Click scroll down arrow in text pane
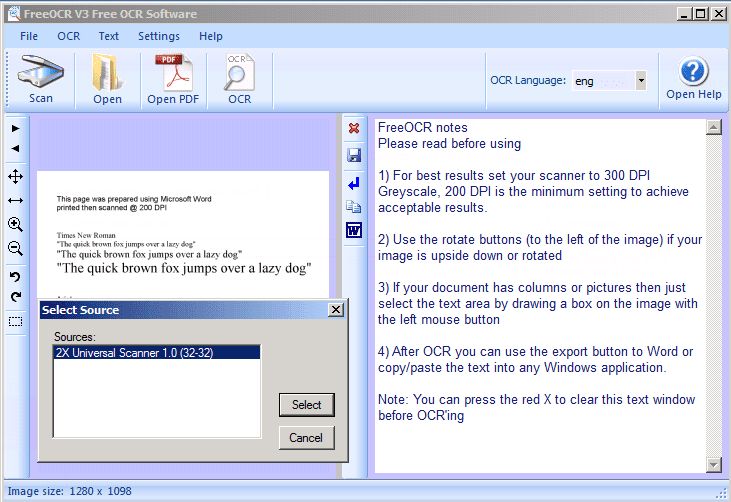 coord(714,465)
